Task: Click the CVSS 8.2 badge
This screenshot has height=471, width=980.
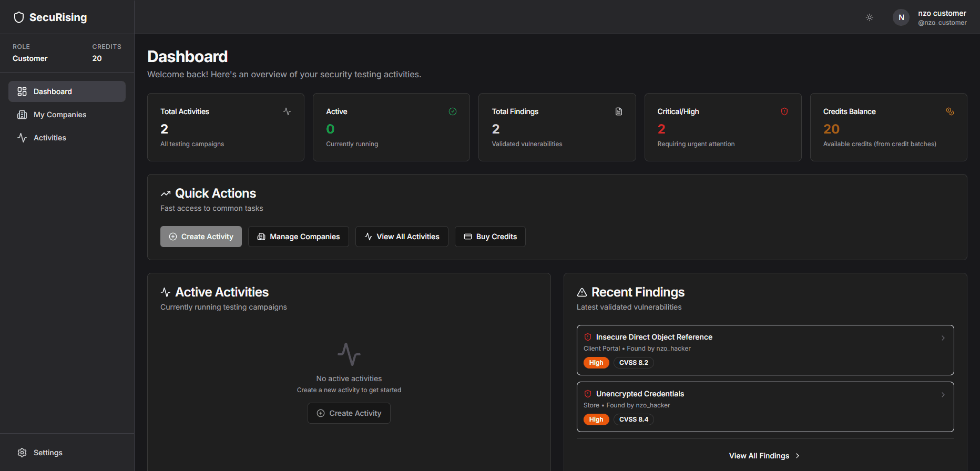Action: tap(634, 363)
